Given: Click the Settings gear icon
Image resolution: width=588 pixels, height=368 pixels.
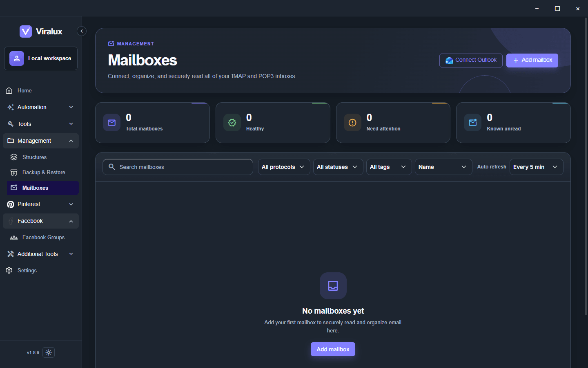Looking at the screenshot, I should click(x=9, y=271).
